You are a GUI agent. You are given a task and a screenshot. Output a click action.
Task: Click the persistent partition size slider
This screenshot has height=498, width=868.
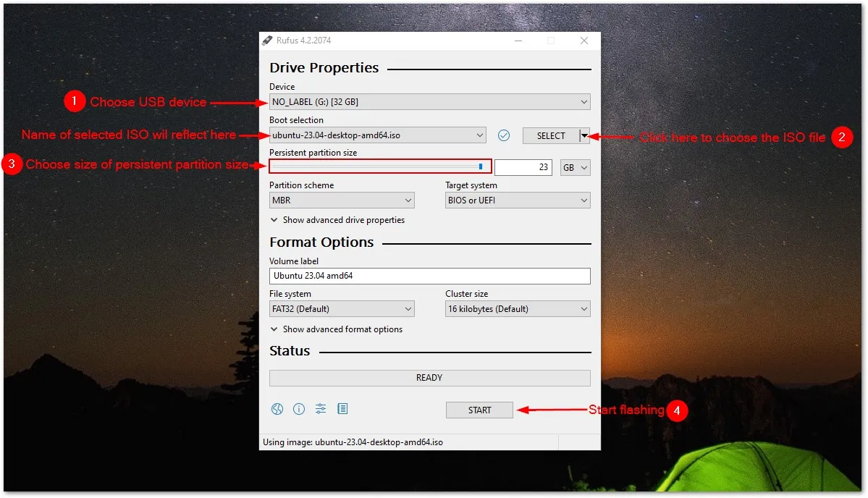[x=380, y=166]
